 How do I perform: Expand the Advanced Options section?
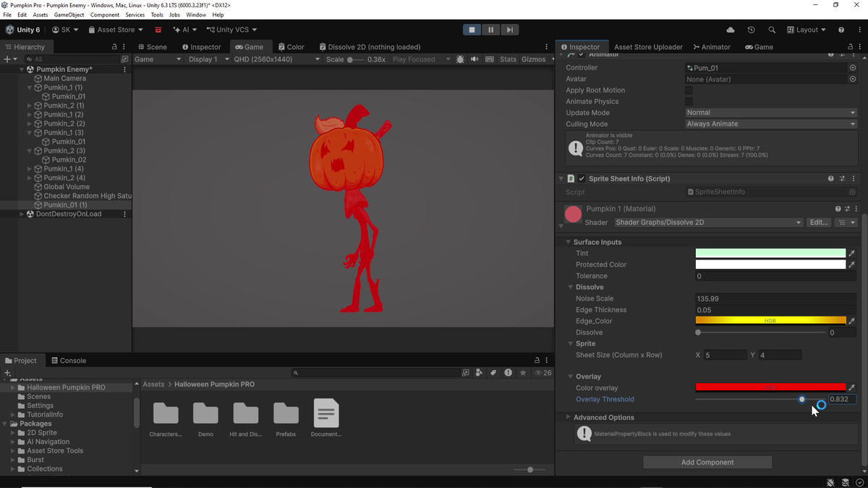click(569, 418)
